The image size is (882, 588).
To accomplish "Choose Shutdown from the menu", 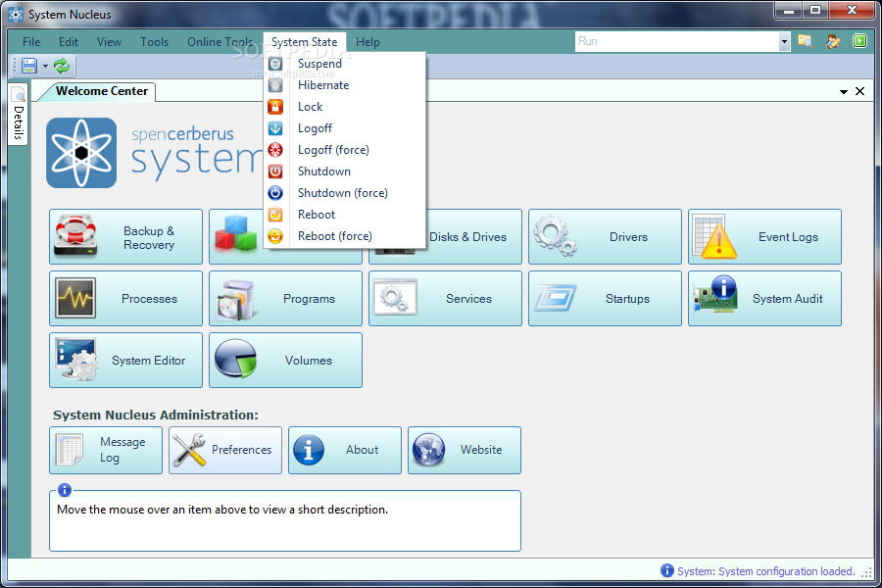I will tap(344, 171).
